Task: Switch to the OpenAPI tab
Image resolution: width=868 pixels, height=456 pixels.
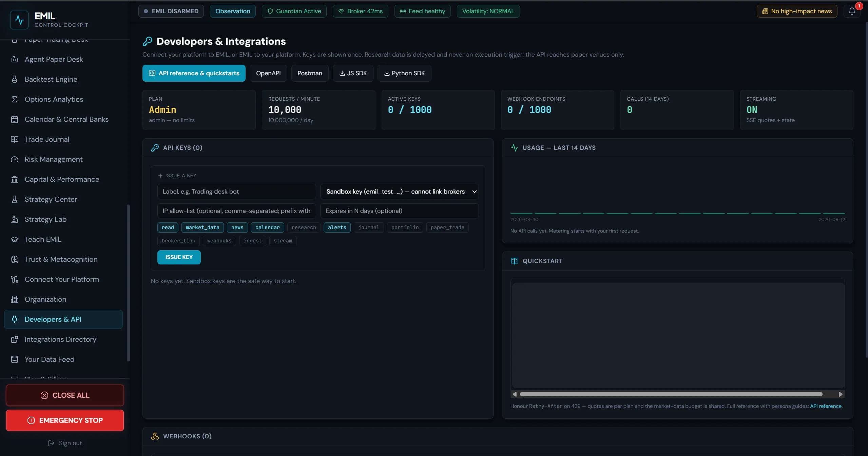Action: (x=268, y=73)
